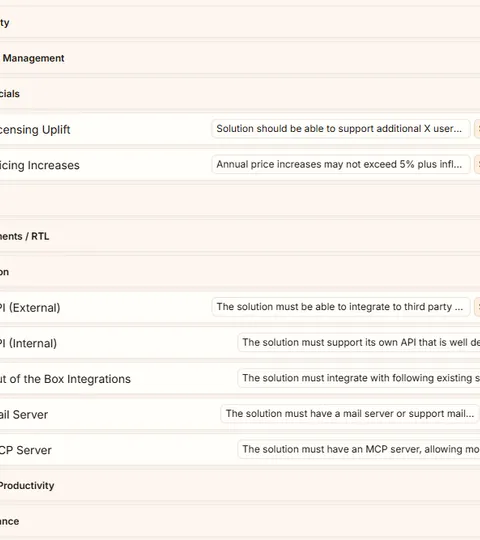Select the MCP Server row label

[25, 450]
